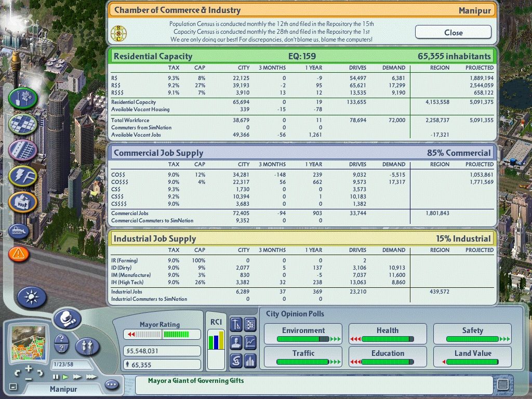Open the City skyline overview icon

pos(250,361)
